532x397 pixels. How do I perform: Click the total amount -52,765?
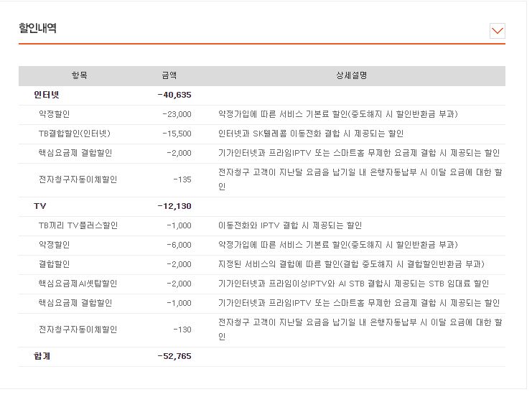tap(174, 356)
